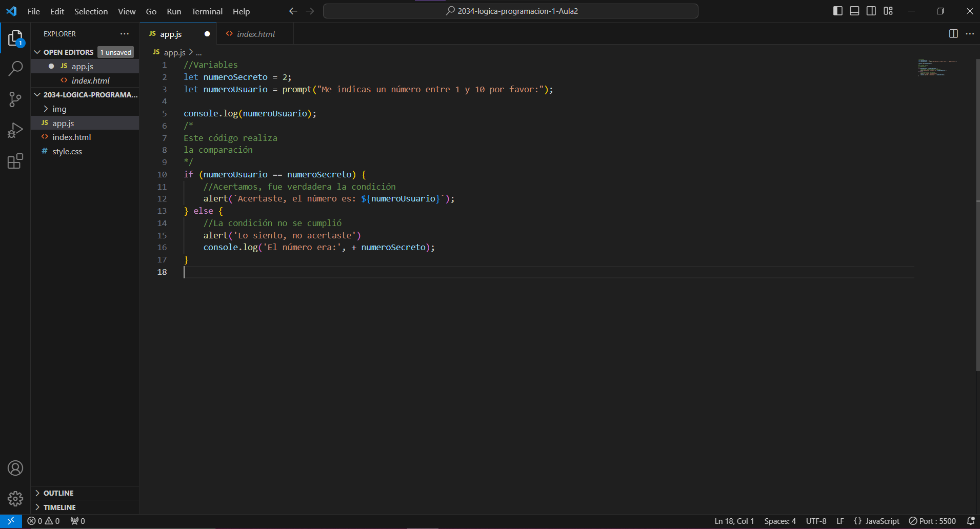Open style.css in the file tree

coord(85,151)
